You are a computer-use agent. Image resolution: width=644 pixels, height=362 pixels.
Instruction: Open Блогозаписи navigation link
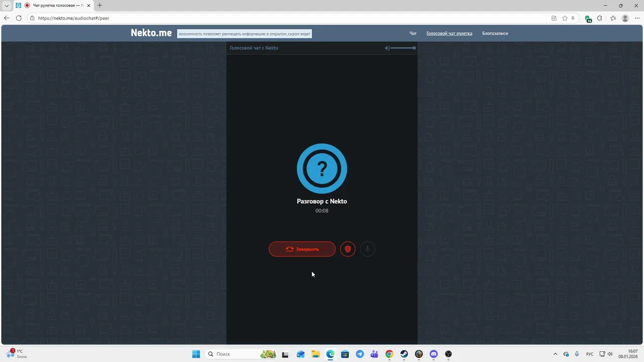[495, 33]
